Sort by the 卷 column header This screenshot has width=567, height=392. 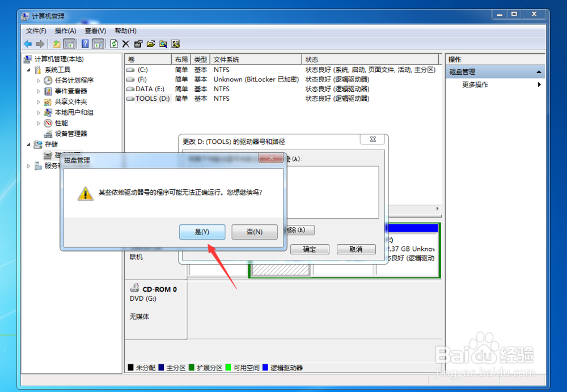(148, 59)
